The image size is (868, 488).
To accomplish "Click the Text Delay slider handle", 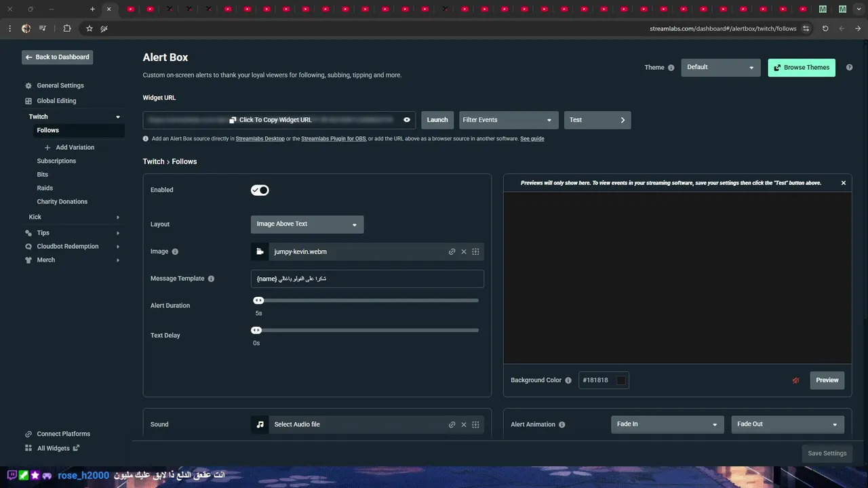I will [256, 331].
